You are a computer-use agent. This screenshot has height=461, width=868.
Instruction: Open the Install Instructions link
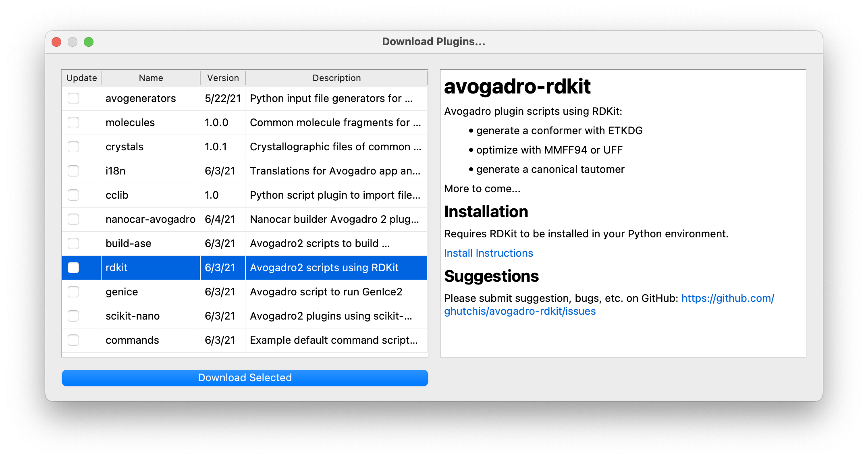point(488,253)
